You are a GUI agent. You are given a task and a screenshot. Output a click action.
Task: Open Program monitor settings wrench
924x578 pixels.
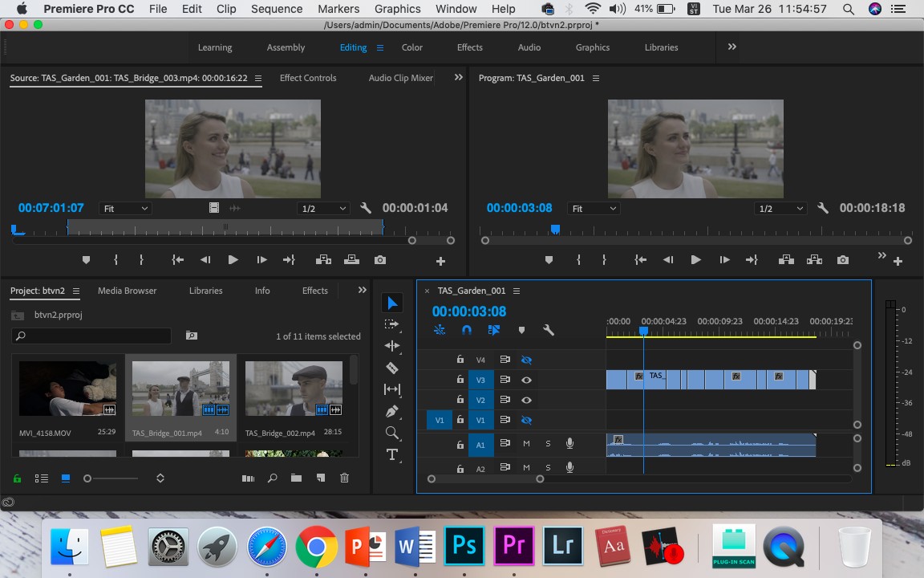(x=823, y=208)
